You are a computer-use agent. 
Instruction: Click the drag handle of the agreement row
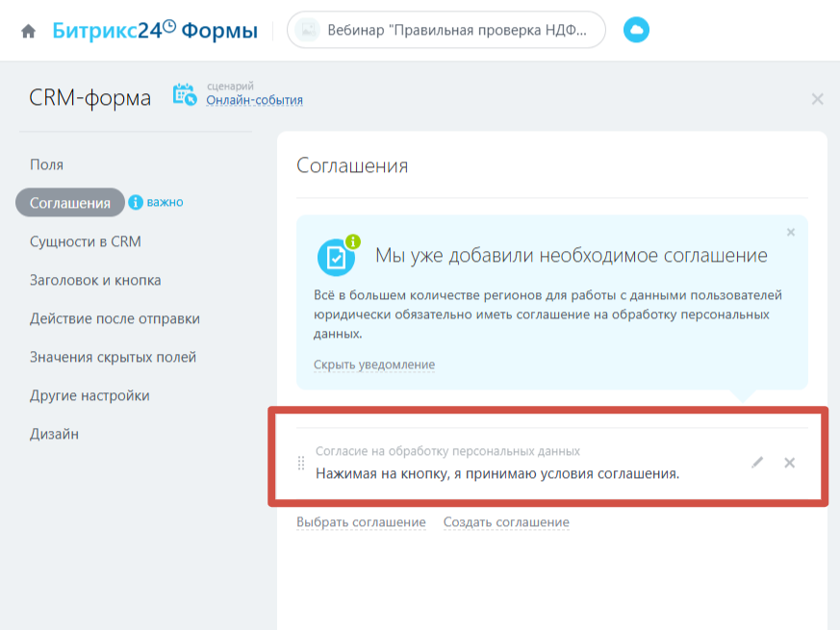(x=301, y=463)
